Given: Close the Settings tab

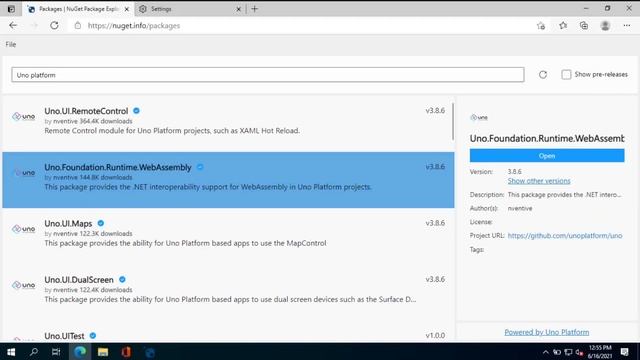Looking at the screenshot, I should pos(238,9).
